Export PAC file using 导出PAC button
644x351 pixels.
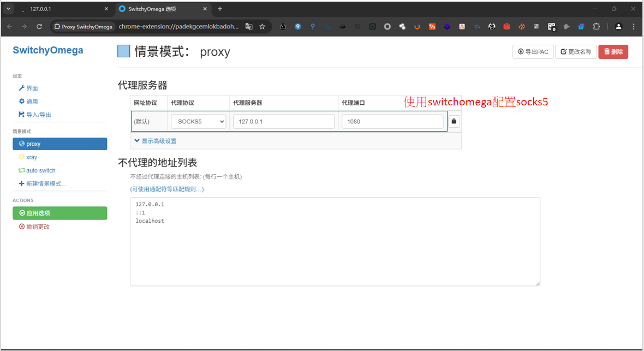533,52
